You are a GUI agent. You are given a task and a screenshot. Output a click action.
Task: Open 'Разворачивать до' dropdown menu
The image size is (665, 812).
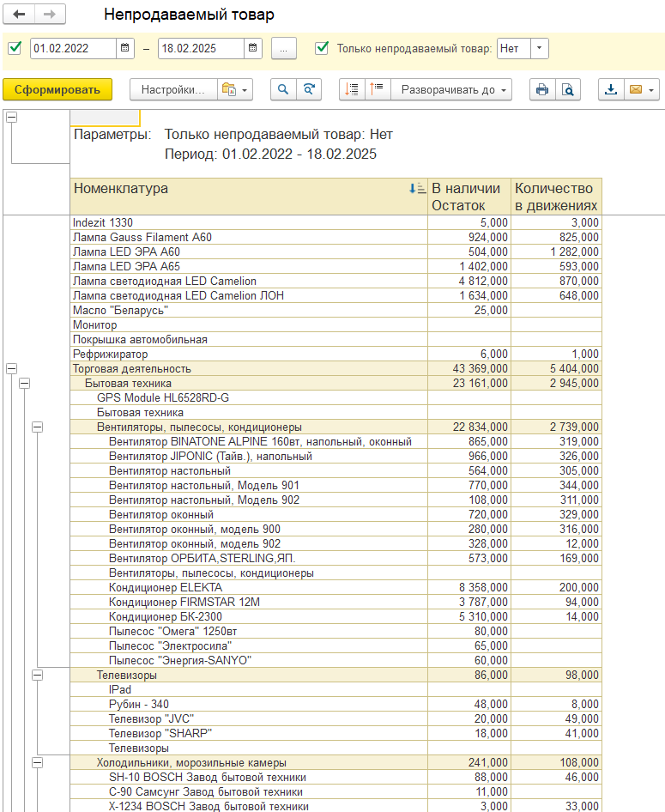coord(452,89)
